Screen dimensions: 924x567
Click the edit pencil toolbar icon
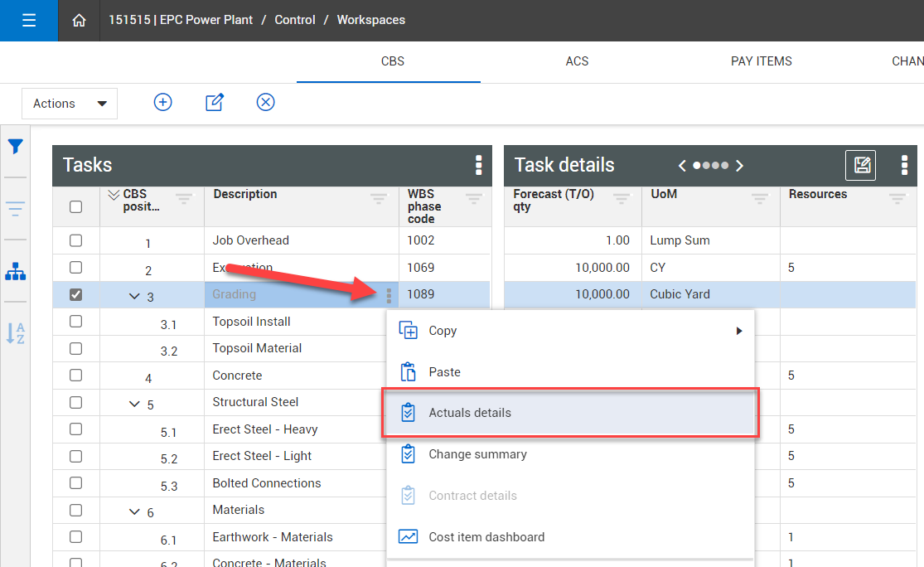tap(215, 102)
